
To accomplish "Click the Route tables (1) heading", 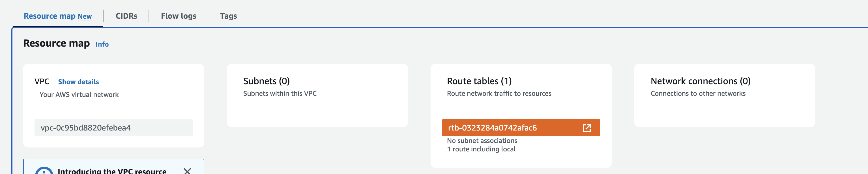I will [x=479, y=81].
